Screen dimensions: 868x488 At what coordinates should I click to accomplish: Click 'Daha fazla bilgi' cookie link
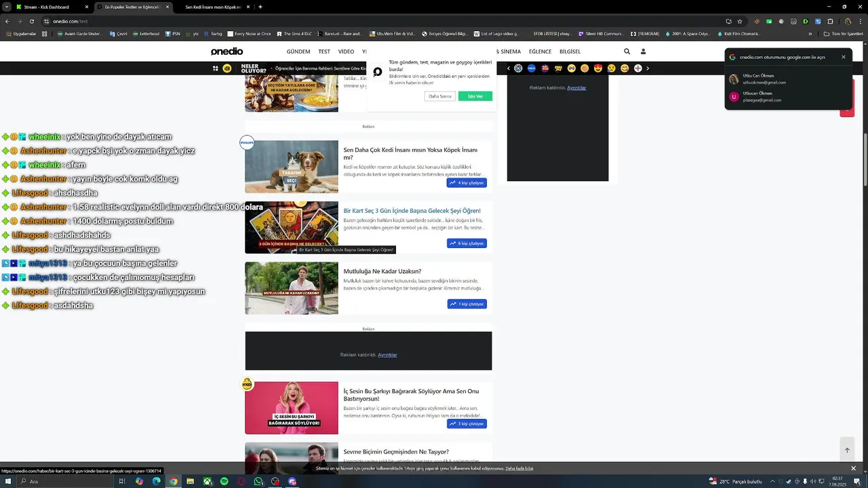(519, 468)
